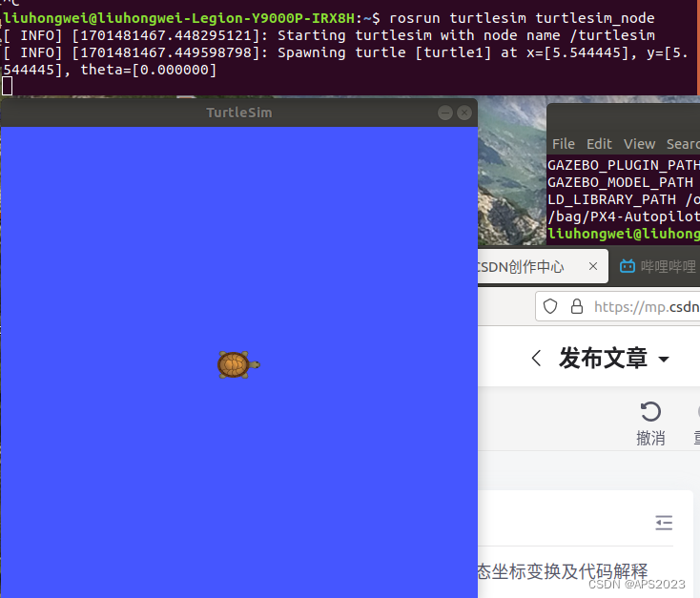Open the Search menu in the background terminal

[683, 144]
